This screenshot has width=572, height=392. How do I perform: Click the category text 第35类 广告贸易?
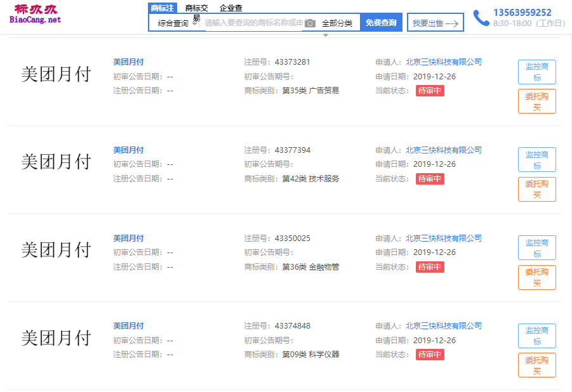point(310,91)
